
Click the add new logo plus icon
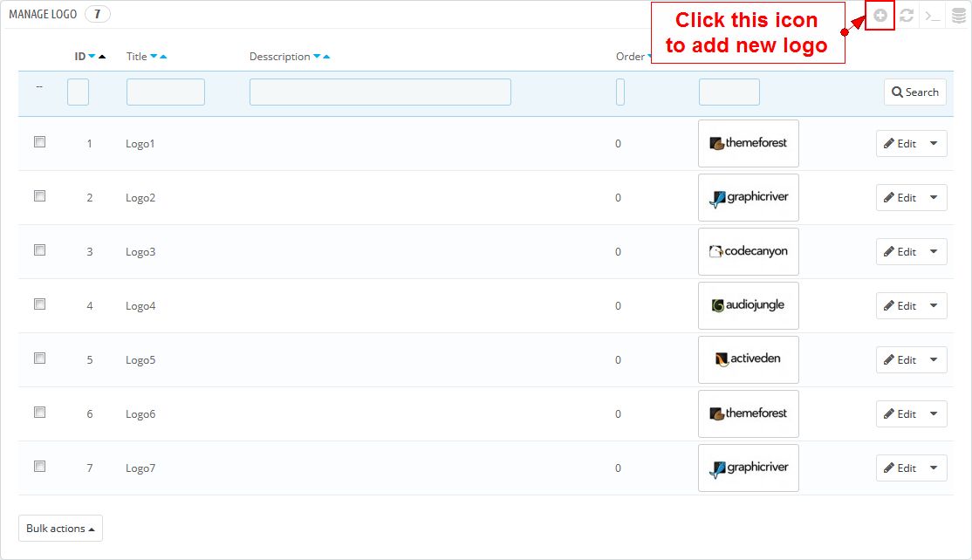[880, 16]
